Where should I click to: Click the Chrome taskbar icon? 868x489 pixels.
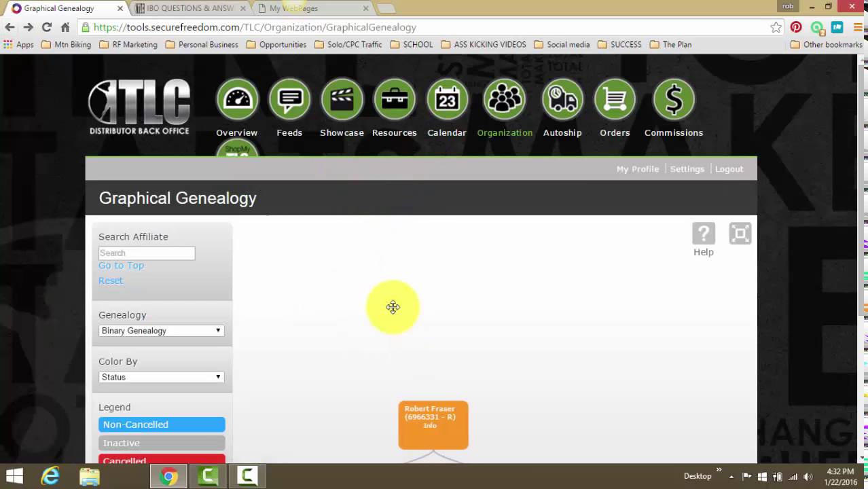pyautogui.click(x=169, y=476)
